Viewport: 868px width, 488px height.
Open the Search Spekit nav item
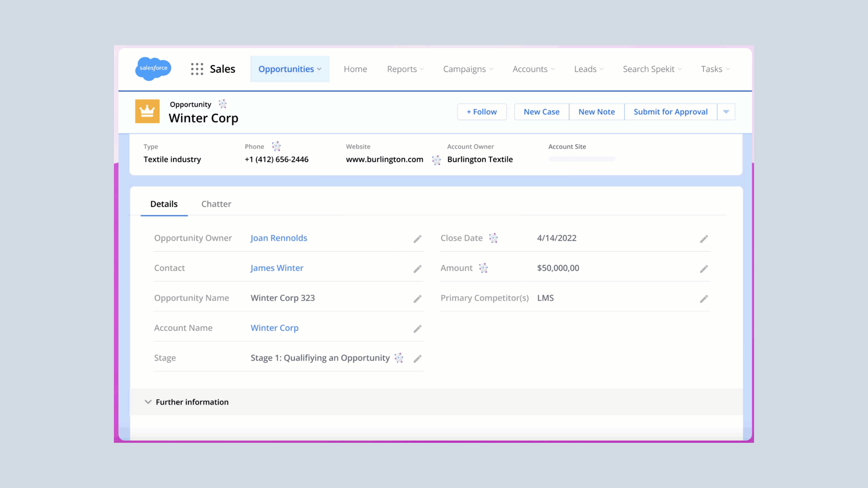click(649, 69)
